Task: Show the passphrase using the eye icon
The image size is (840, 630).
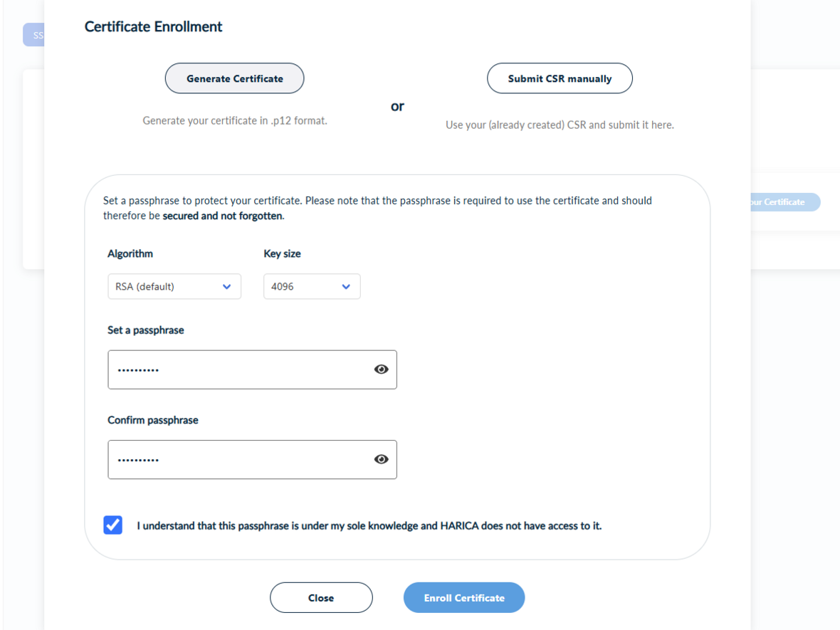Action: (381, 369)
